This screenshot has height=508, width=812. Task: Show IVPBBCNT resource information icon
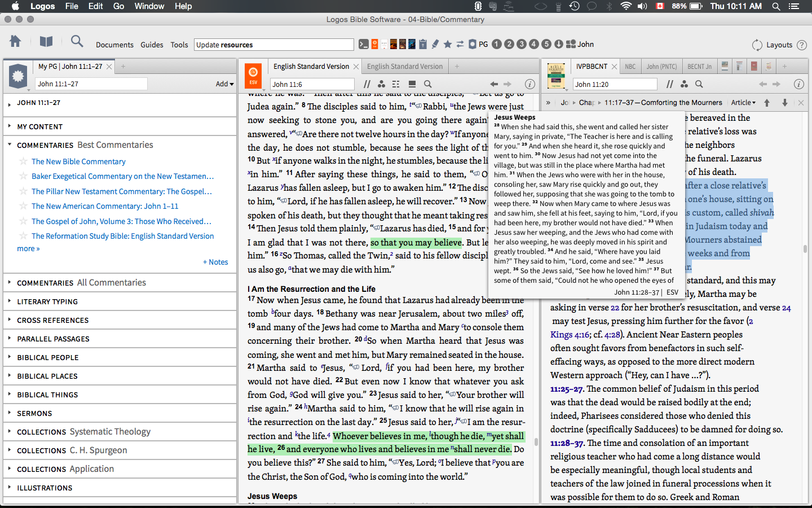click(799, 84)
